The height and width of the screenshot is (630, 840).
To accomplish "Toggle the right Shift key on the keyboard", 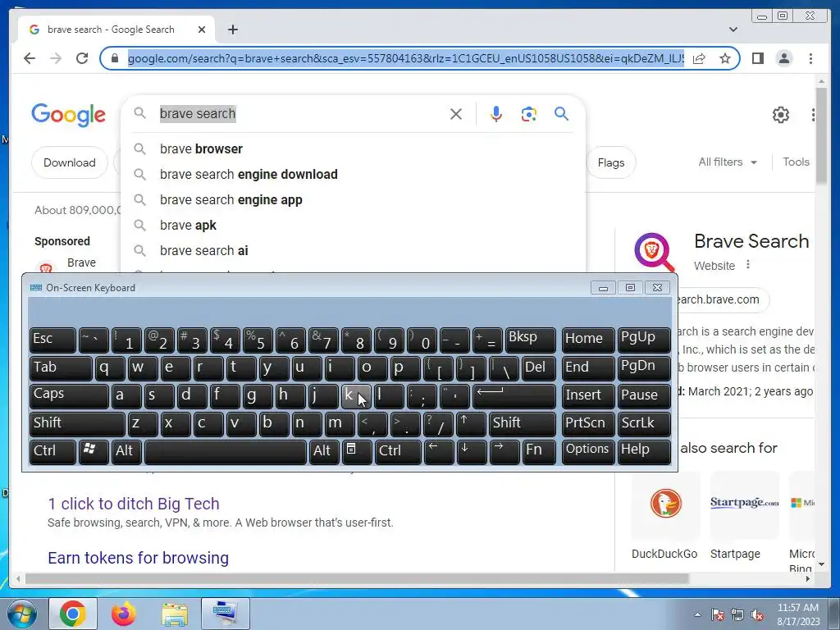I will (522, 424).
